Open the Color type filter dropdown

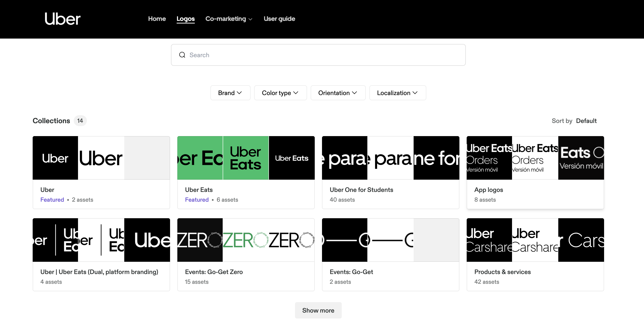pyautogui.click(x=280, y=93)
